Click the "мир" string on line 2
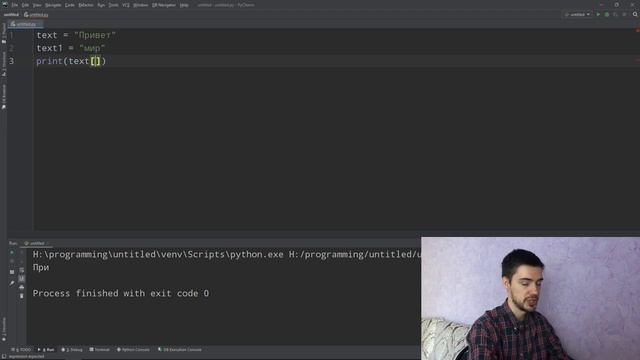This screenshot has height=360, width=640. [x=92, y=48]
